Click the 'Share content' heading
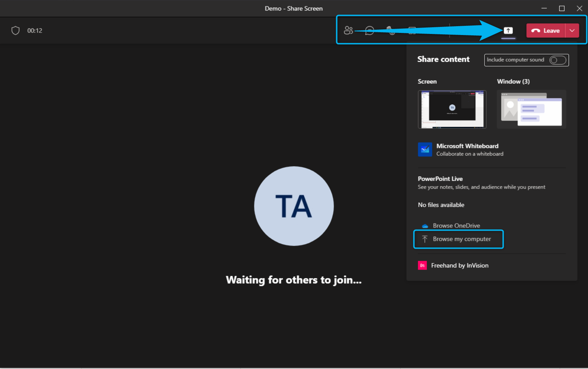Image resolution: width=588 pixels, height=369 pixels. tap(443, 59)
